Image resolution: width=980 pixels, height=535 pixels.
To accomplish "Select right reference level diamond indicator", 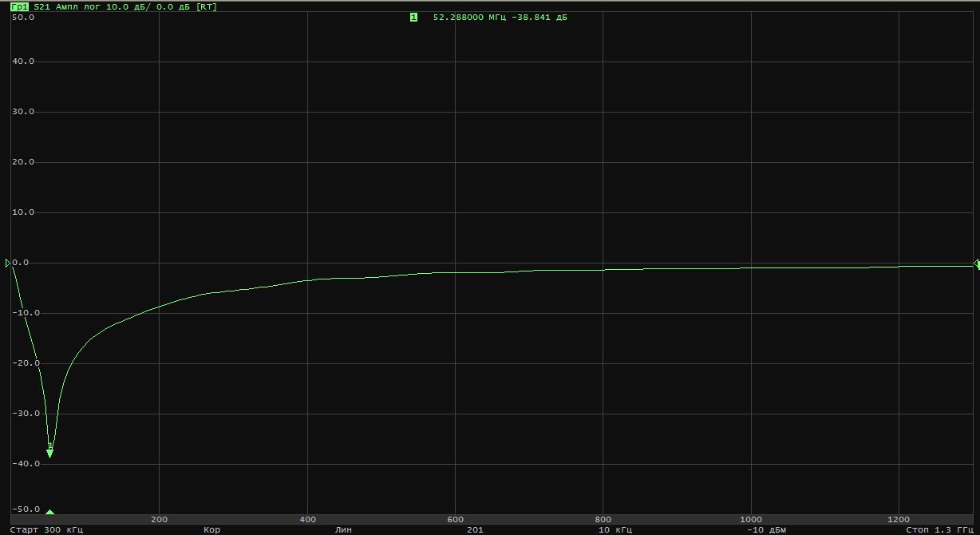I will [x=977, y=264].
